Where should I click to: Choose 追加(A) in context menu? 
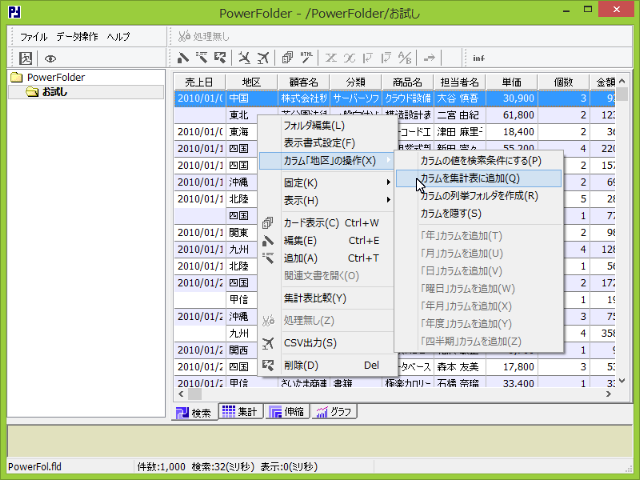tap(328, 258)
